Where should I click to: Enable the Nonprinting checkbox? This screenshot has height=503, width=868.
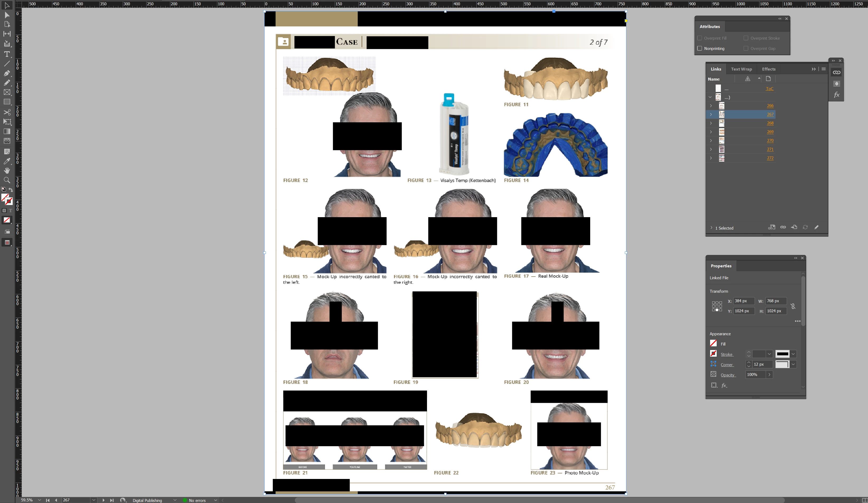pyautogui.click(x=700, y=49)
